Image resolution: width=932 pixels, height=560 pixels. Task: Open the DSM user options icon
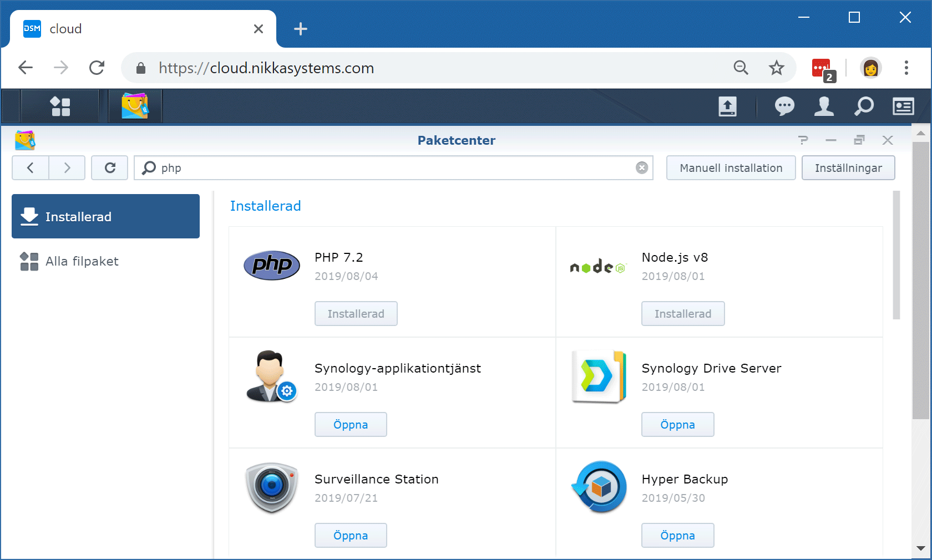point(824,106)
